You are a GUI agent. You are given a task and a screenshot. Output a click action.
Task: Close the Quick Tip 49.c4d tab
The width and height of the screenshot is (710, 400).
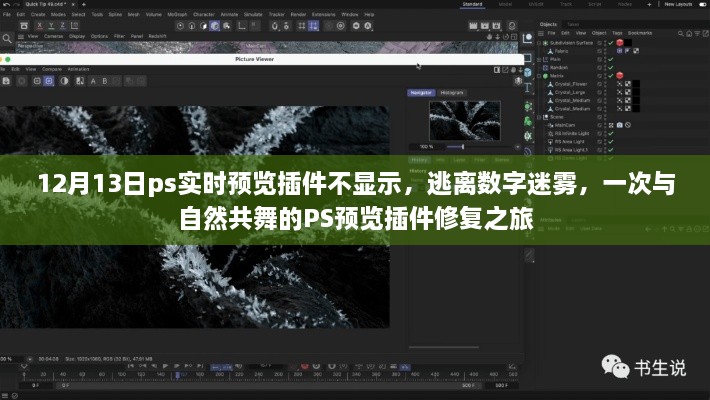click(73, 4)
